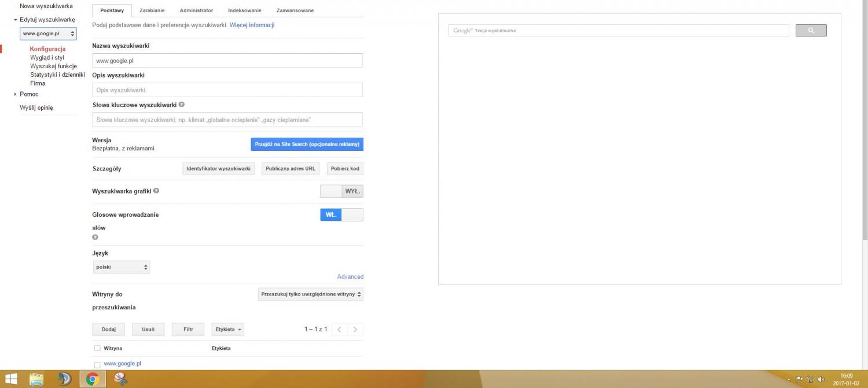This screenshot has width=868, height=388.
Task: Click in the Opis wyszukiwarki field
Action: pyautogui.click(x=227, y=90)
